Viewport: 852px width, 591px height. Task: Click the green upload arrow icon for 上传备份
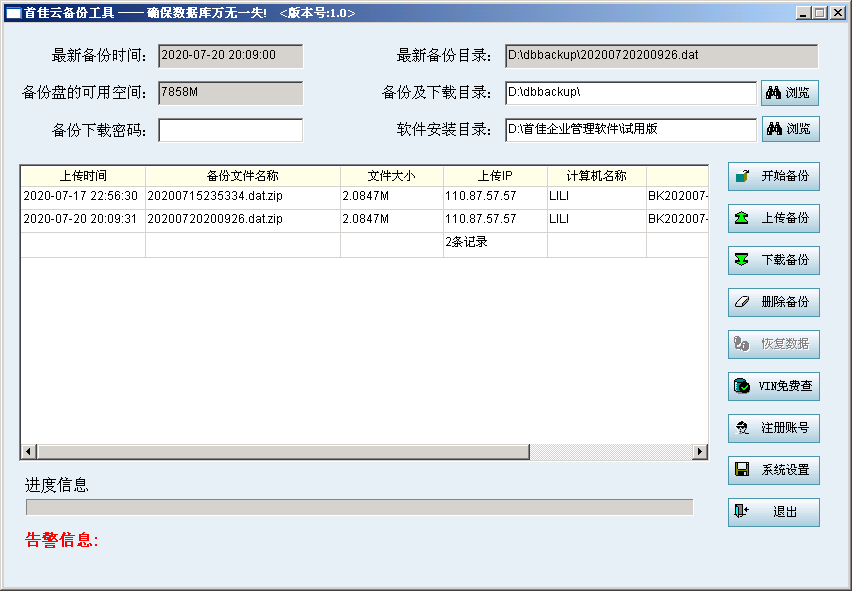click(x=742, y=218)
